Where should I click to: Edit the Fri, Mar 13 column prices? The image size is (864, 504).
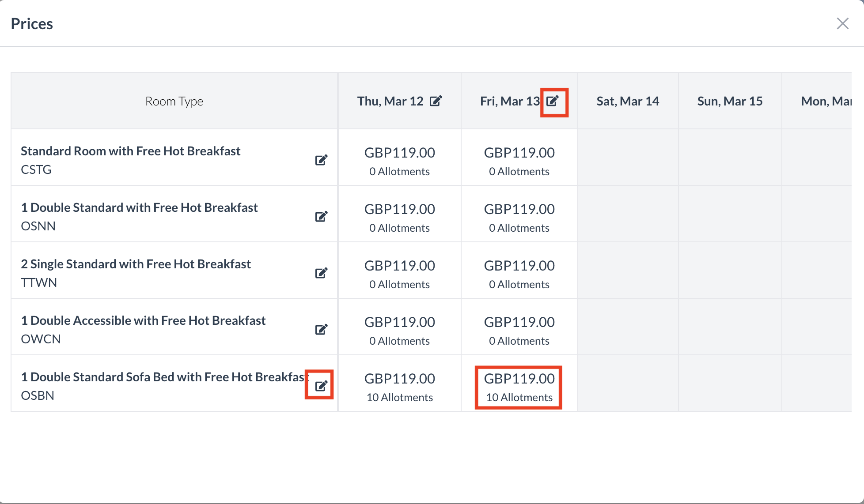[553, 101]
